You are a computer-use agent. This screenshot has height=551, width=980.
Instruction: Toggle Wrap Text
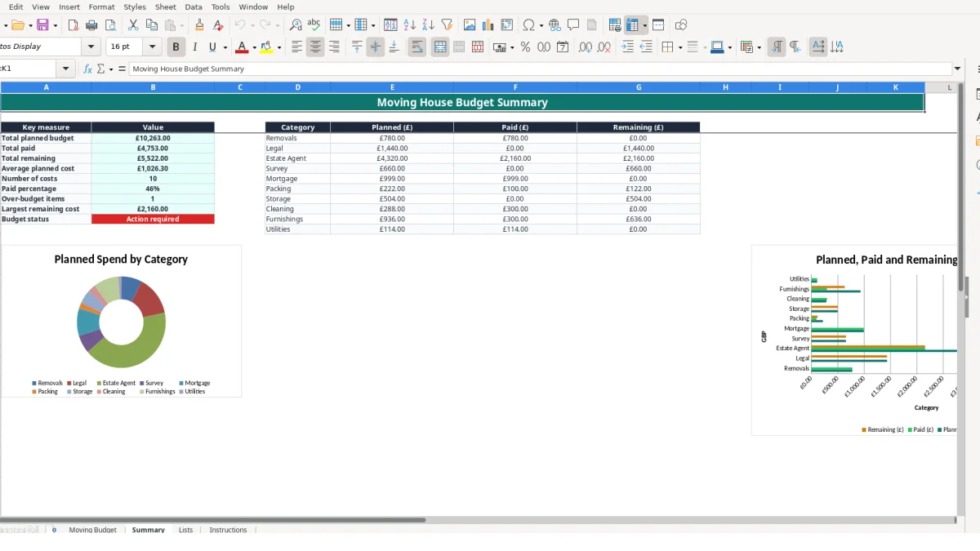[417, 47]
